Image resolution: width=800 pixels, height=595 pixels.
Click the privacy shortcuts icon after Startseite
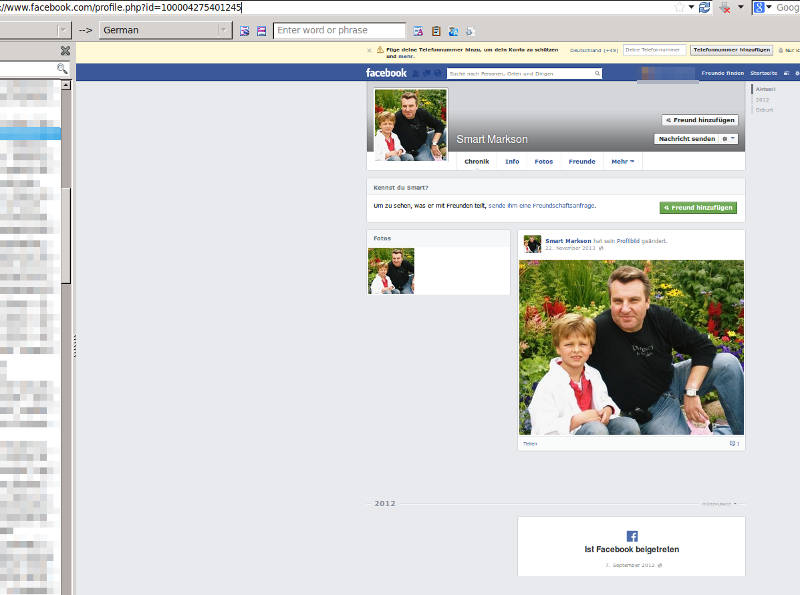click(x=786, y=73)
